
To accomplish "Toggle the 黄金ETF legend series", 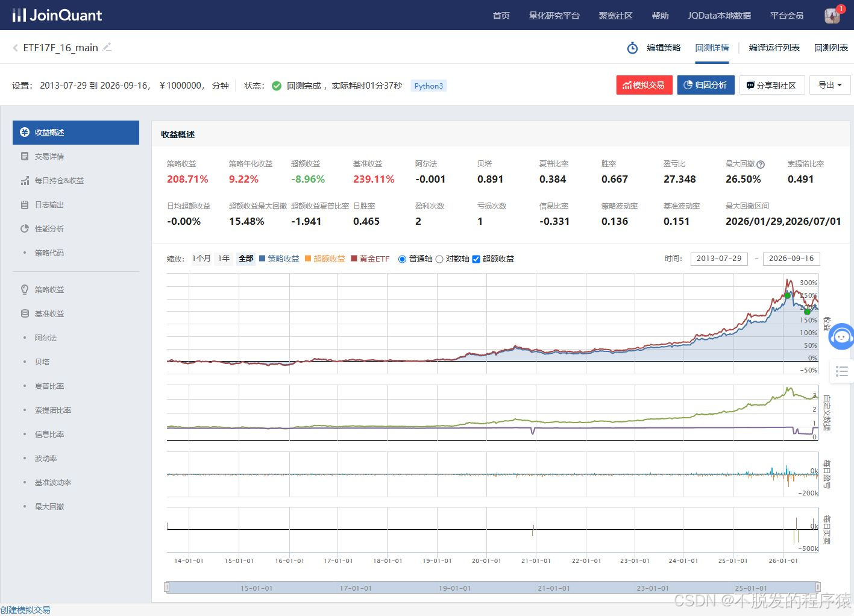I will coord(370,259).
